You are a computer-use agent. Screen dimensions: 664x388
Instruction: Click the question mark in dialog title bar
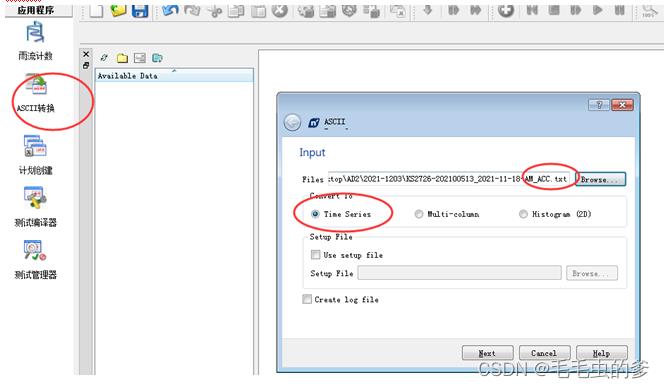599,105
